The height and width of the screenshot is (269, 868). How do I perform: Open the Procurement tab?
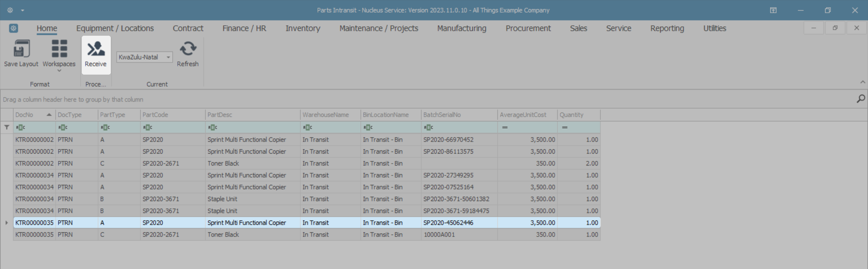click(528, 28)
